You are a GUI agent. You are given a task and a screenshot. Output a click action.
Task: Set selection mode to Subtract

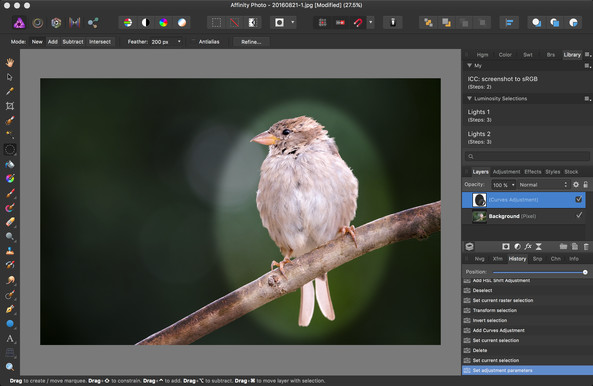click(x=73, y=42)
